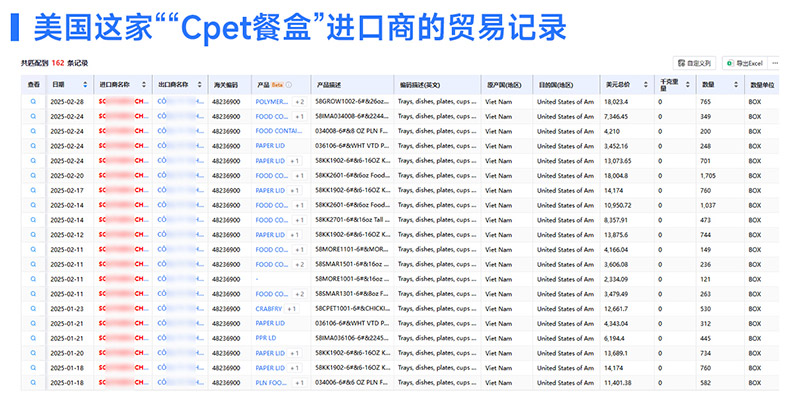Image resolution: width=800 pixels, height=402 pixels.
Task: Select description 58GROW1002-6#&26oz
Action: pos(352,102)
